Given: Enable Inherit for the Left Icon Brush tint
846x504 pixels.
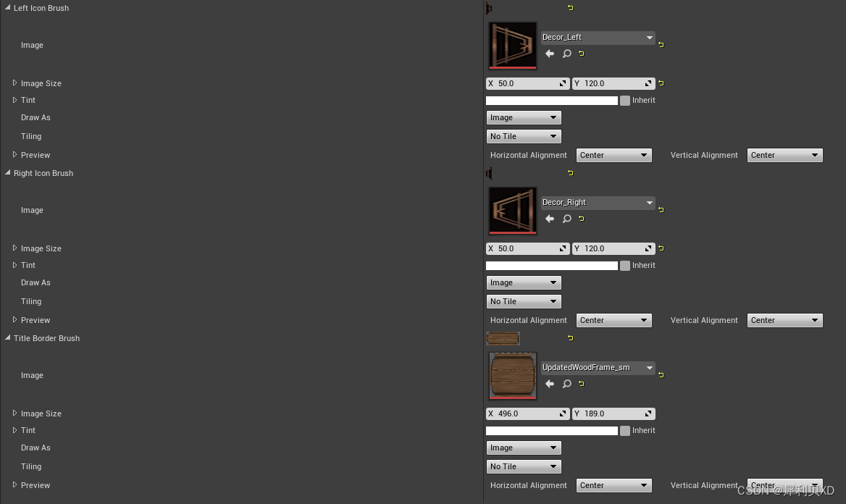Looking at the screenshot, I should tap(625, 100).
